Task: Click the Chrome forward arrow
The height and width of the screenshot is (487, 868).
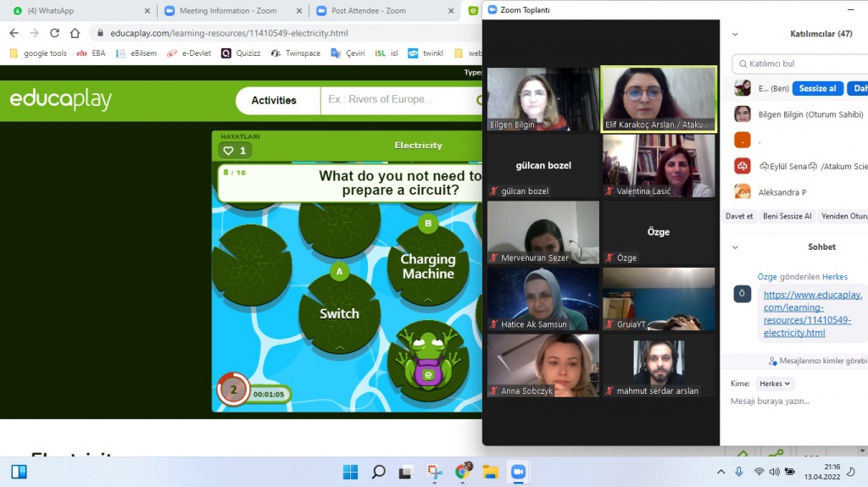Action: click(34, 33)
